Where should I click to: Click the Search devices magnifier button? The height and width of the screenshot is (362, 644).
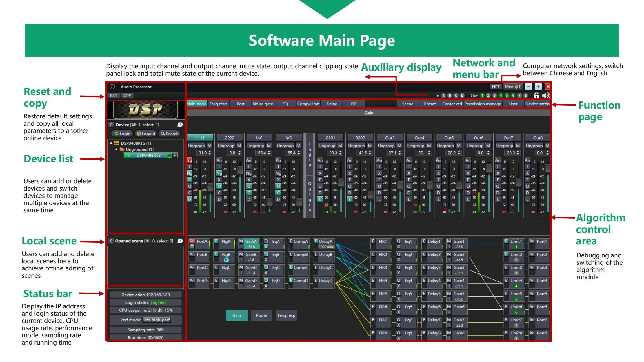point(170,134)
